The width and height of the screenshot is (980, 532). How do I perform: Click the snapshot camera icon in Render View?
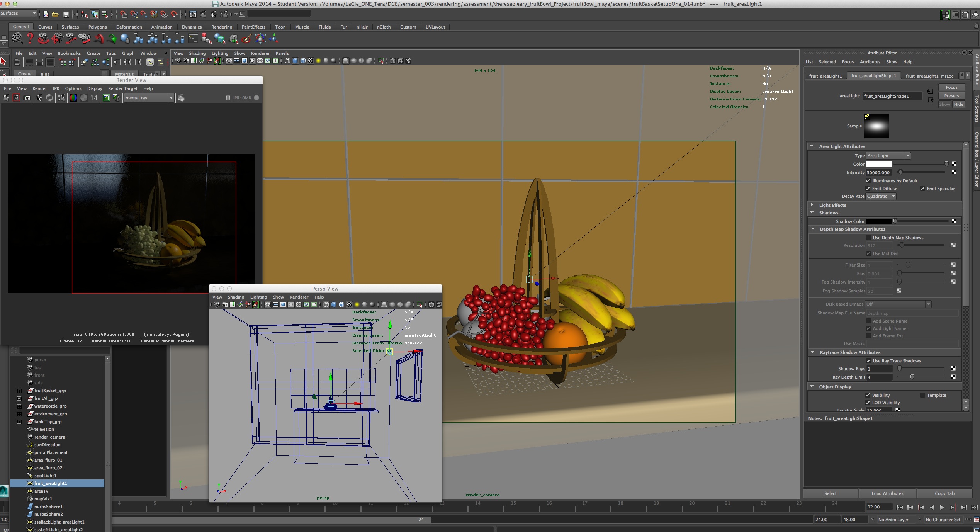pyautogui.click(x=27, y=98)
